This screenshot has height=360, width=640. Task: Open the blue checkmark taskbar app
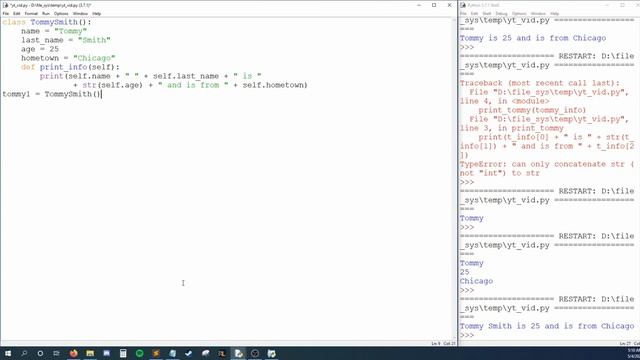(189, 353)
